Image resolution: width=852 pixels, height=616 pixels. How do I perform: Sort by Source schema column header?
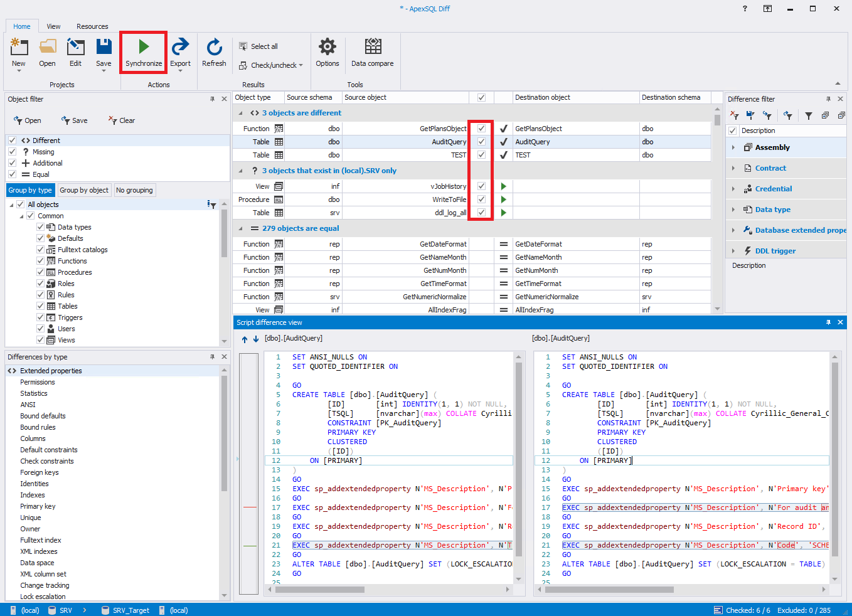tap(313, 97)
